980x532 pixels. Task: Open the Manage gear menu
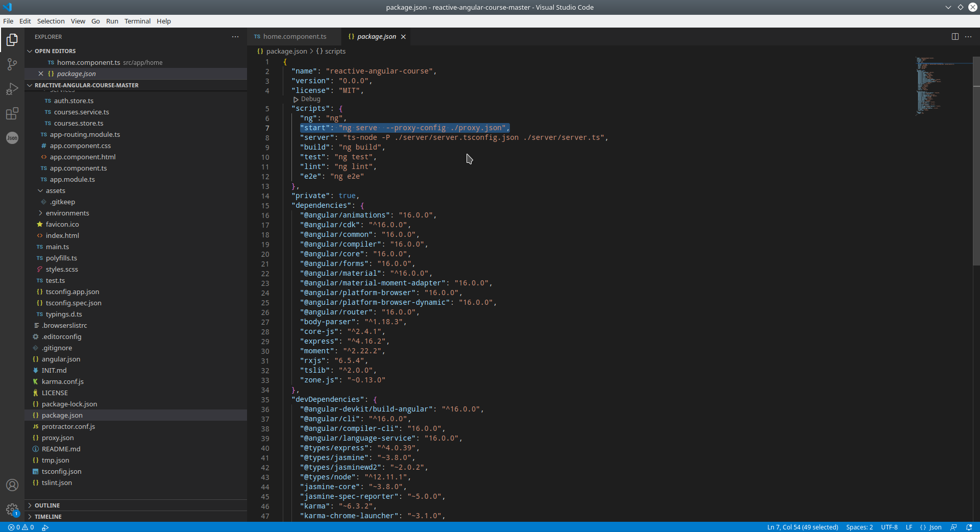(12, 510)
